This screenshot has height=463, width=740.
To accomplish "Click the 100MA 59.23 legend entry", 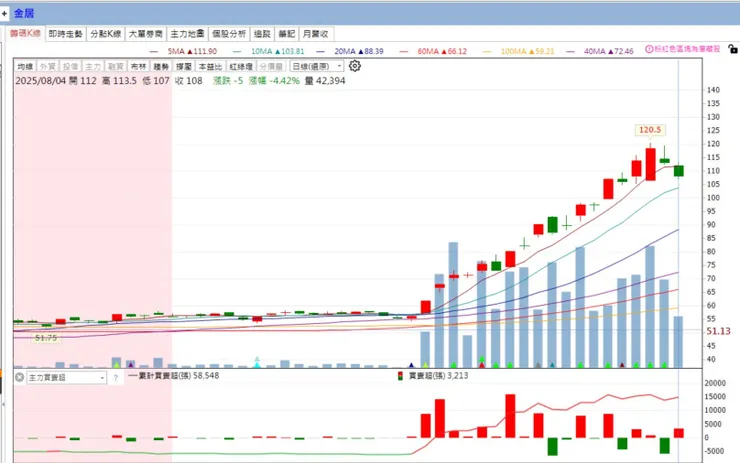I will point(518,51).
